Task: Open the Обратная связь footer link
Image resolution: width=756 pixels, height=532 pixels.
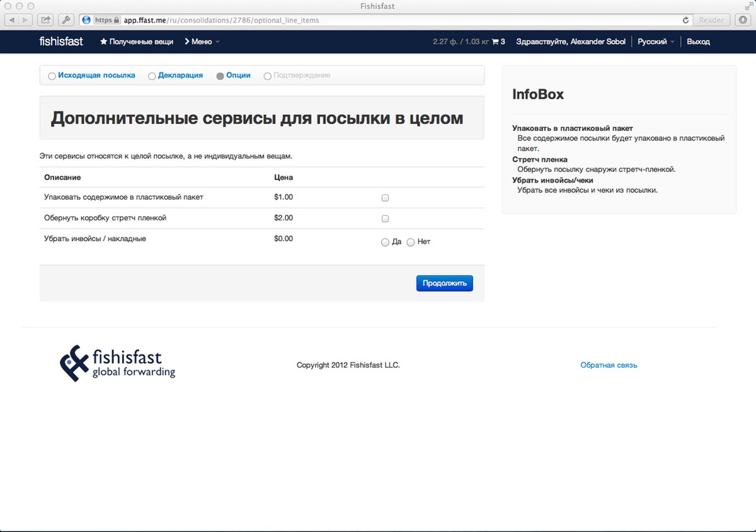Action: click(x=609, y=365)
